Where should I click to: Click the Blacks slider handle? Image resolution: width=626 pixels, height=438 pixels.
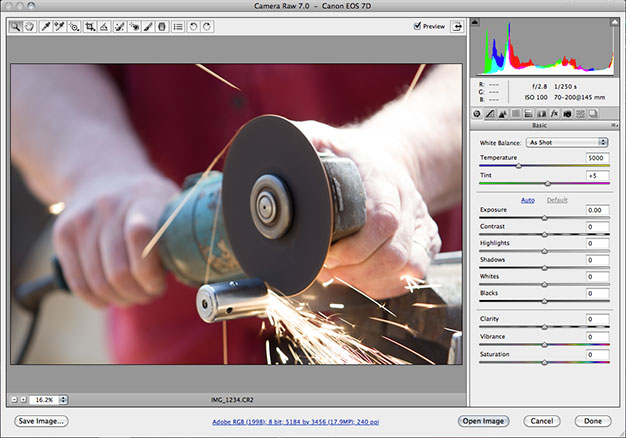pos(545,301)
